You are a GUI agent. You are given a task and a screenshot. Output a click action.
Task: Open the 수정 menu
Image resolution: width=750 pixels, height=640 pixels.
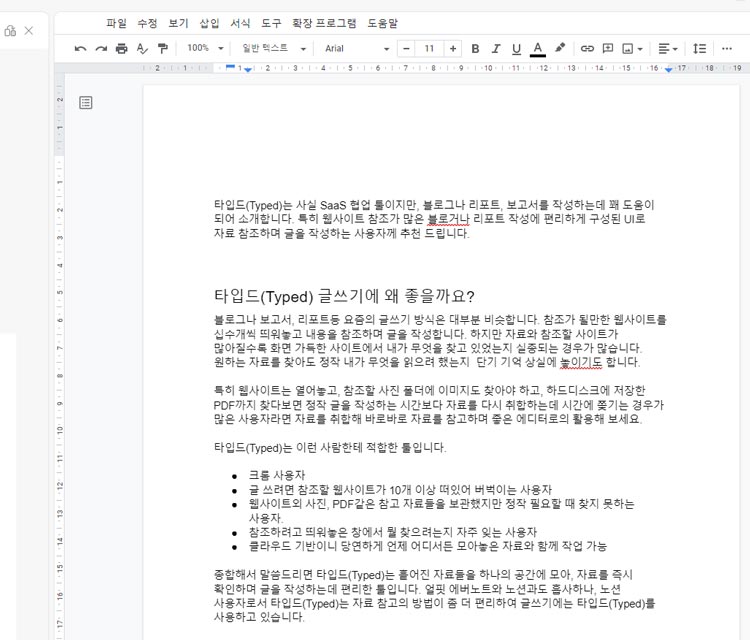(147, 23)
